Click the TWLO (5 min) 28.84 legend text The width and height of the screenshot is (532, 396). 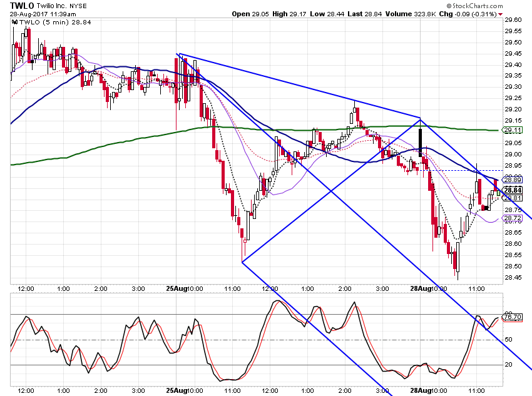(55, 23)
